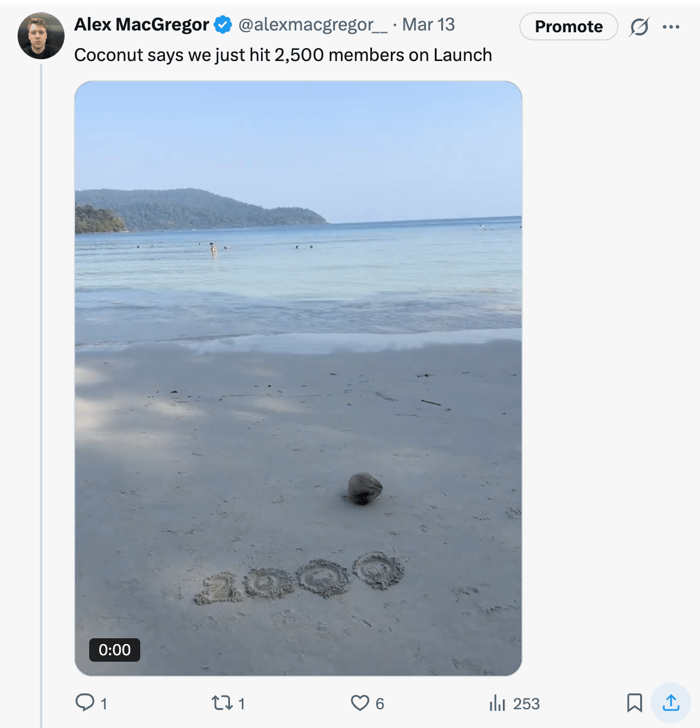Click the Promote button

pyautogui.click(x=569, y=26)
